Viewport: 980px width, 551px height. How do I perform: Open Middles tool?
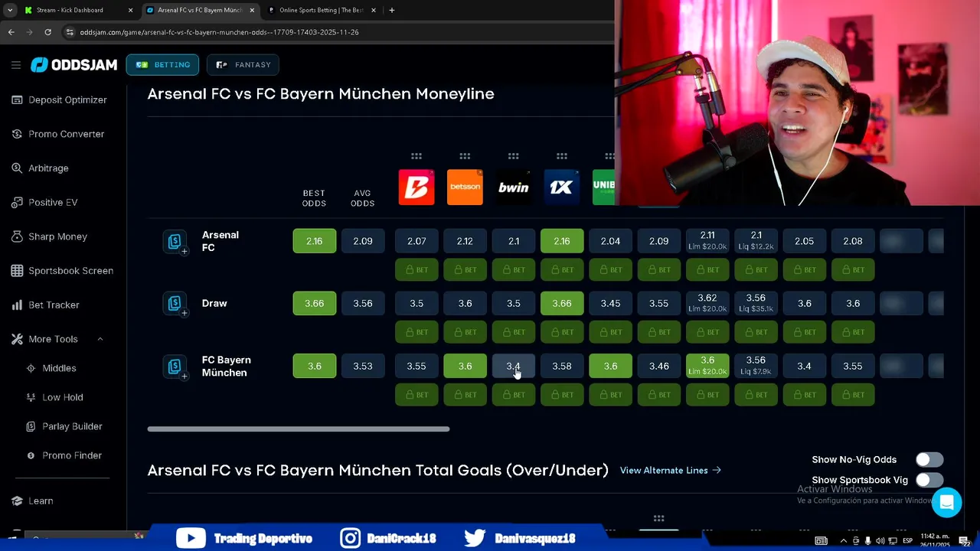click(51, 368)
